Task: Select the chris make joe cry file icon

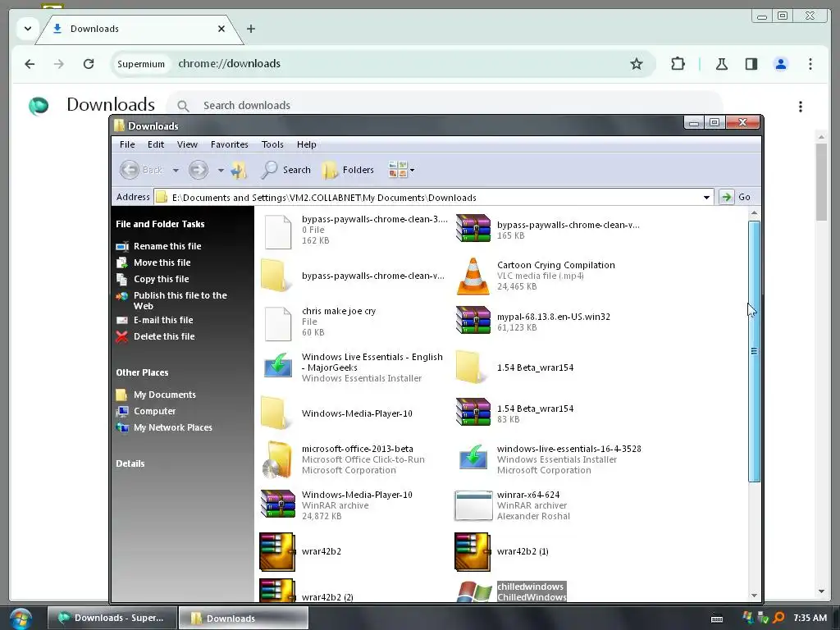Action: [x=279, y=323]
